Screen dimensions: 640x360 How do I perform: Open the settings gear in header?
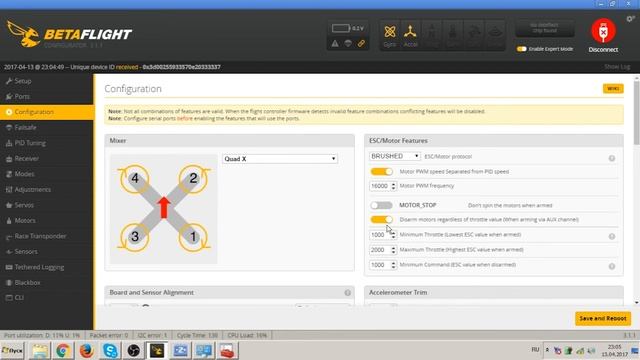tap(630, 19)
